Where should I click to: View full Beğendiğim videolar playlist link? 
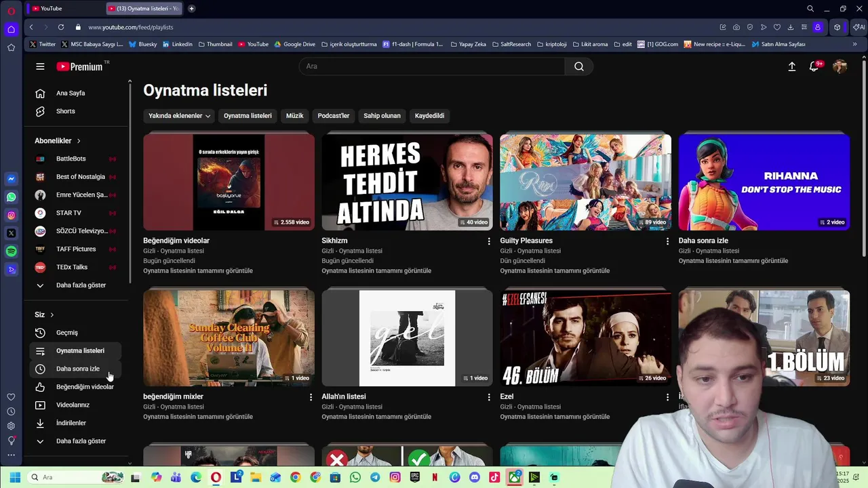click(x=198, y=271)
